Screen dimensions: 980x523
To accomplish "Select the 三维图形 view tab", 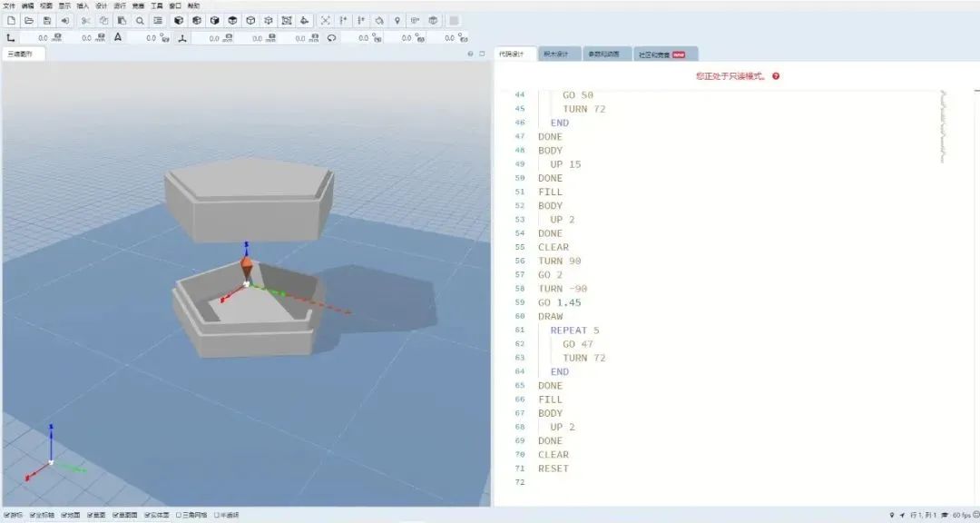I will point(20,54).
